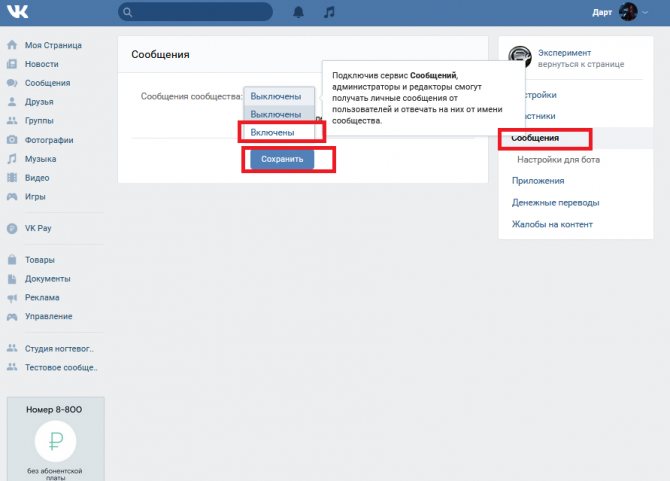Click the search magnifier icon
Screen dimensions: 670x481
tap(128, 12)
